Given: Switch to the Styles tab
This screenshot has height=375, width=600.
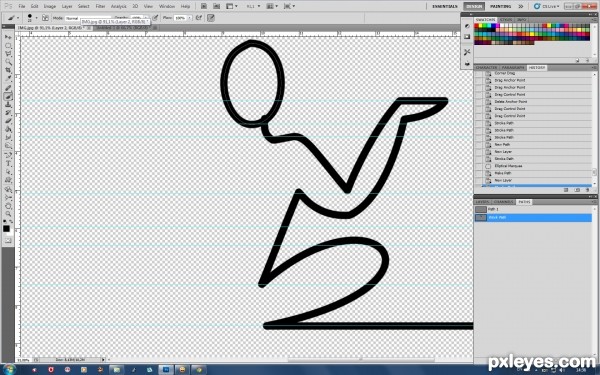Looking at the screenshot, I should (506, 20).
